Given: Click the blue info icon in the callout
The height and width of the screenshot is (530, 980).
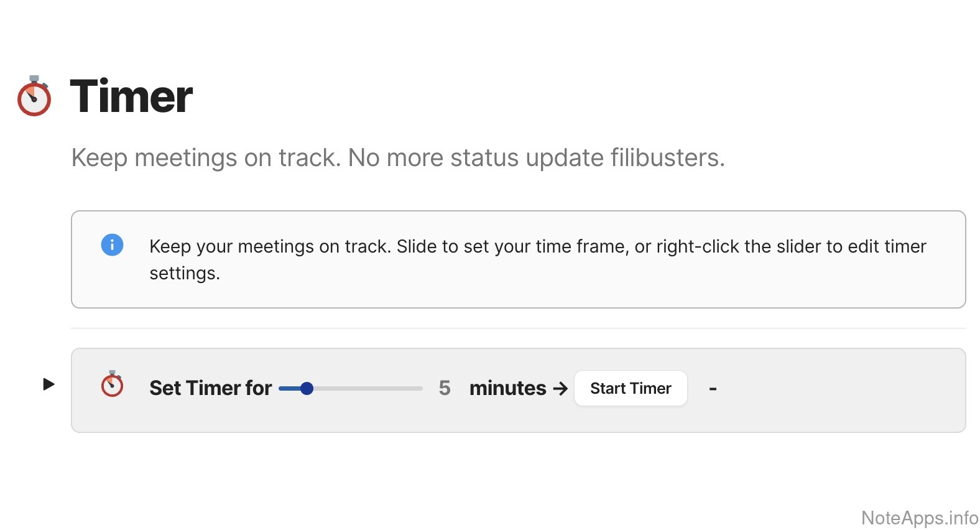Looking at the screenshot, I should (112, 244).
